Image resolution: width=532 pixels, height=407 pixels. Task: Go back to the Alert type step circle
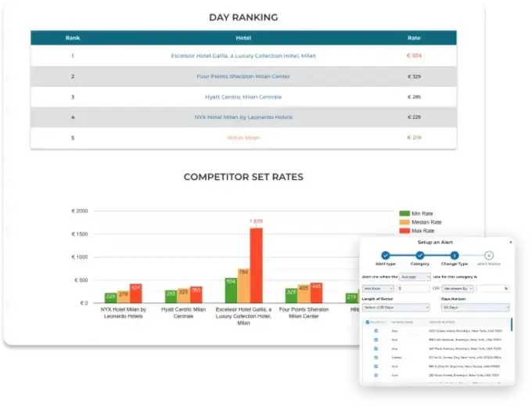click(385, 255)
